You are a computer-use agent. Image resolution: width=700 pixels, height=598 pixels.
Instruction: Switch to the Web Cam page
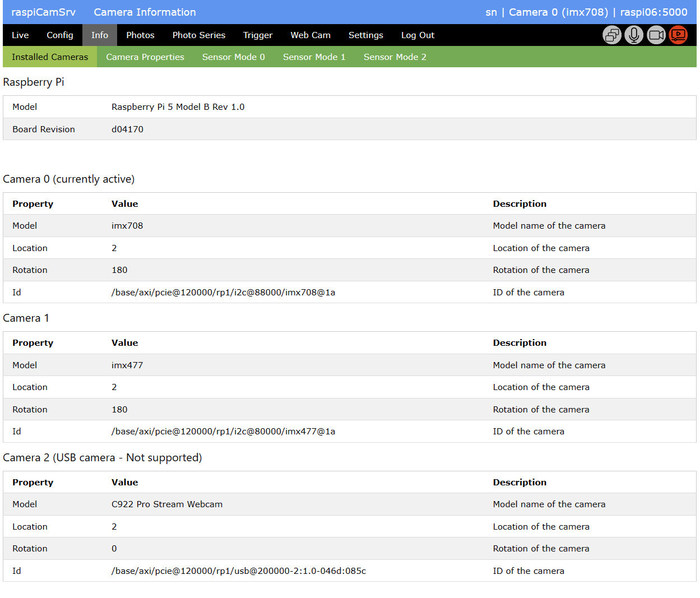coord(310,35)
